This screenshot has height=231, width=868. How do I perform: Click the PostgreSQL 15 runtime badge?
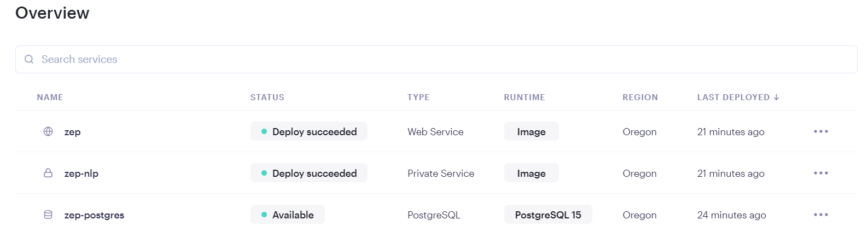[548, 215]
